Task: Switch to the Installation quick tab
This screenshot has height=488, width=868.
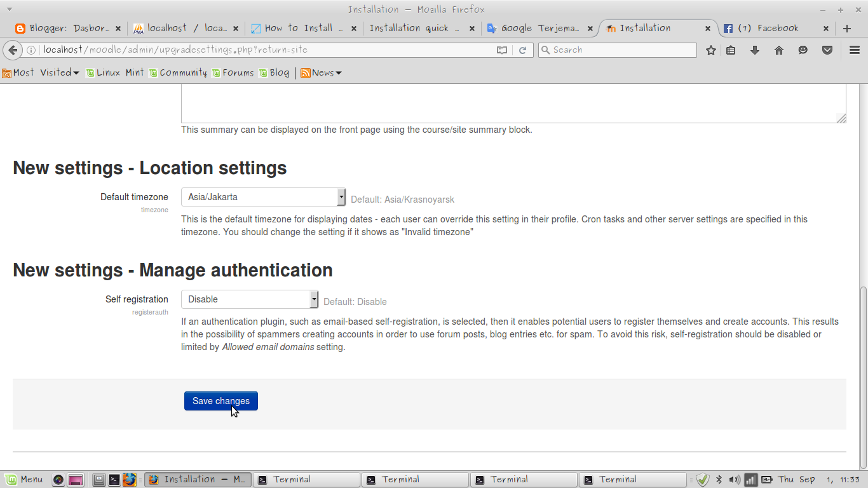Action: pos(421,29)
